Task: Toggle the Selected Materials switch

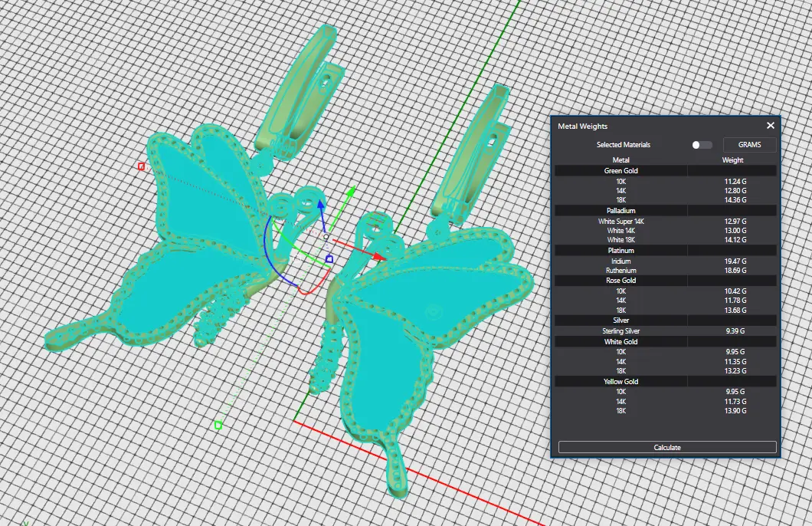Action: point(701,145)
